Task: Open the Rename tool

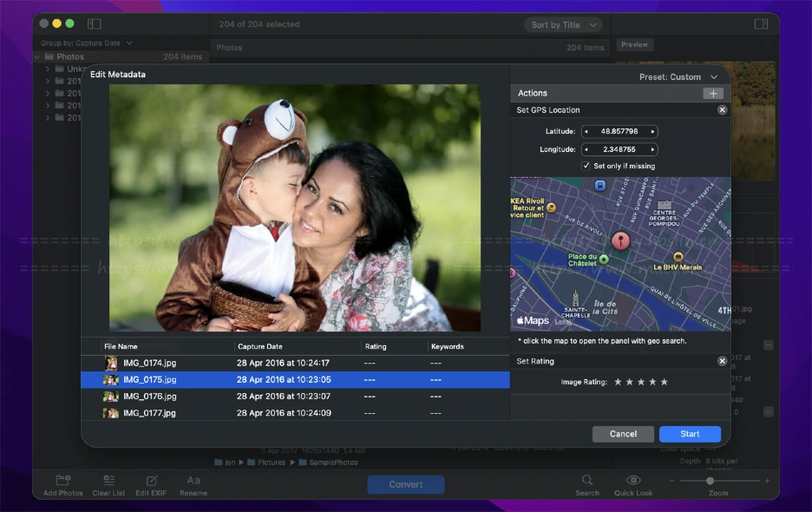Action: pos(193,481)
